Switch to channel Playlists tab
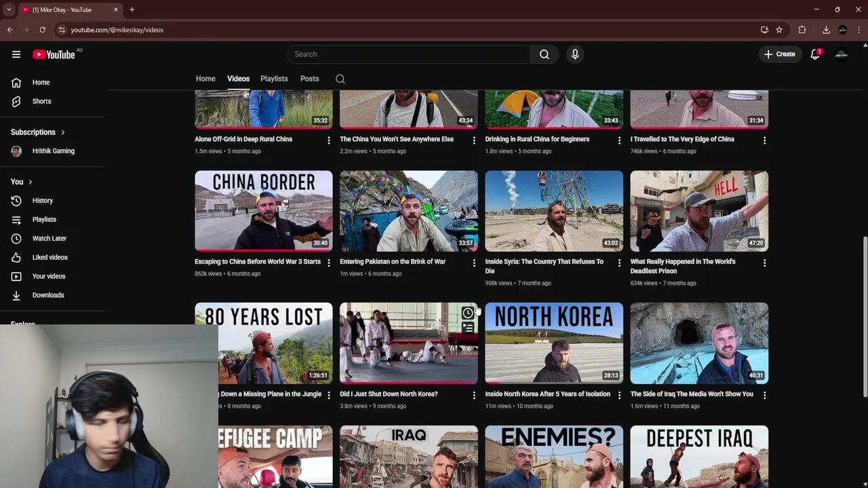This screenshot has height=488, width=868. 274,79
